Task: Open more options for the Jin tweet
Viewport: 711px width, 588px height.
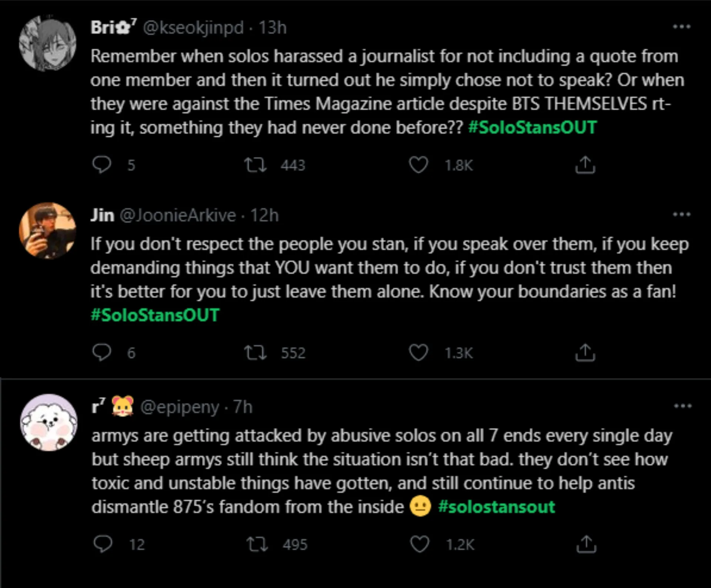Action: 681,214
